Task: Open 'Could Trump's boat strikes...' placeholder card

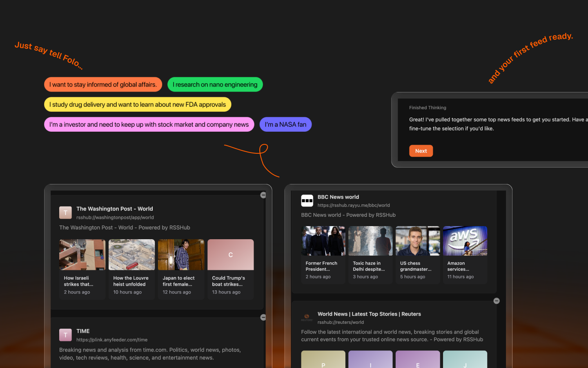Action: (x=230, y=255)
